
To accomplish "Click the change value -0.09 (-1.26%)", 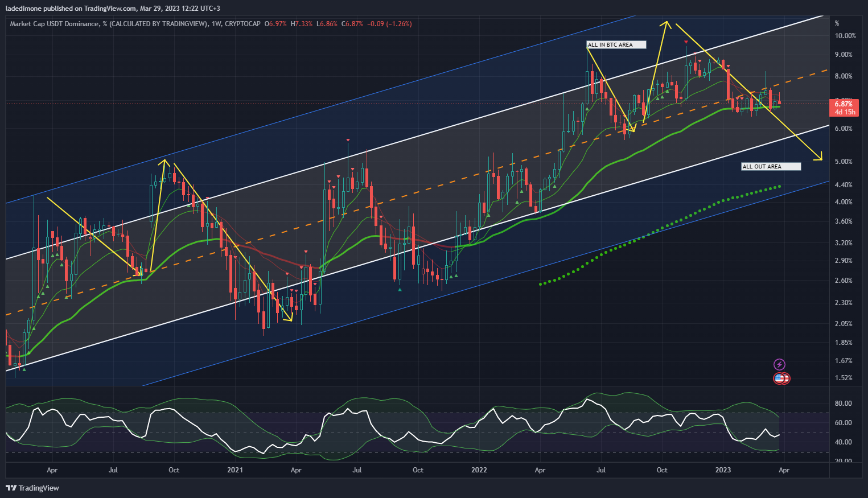I will (x=389, y=24).
